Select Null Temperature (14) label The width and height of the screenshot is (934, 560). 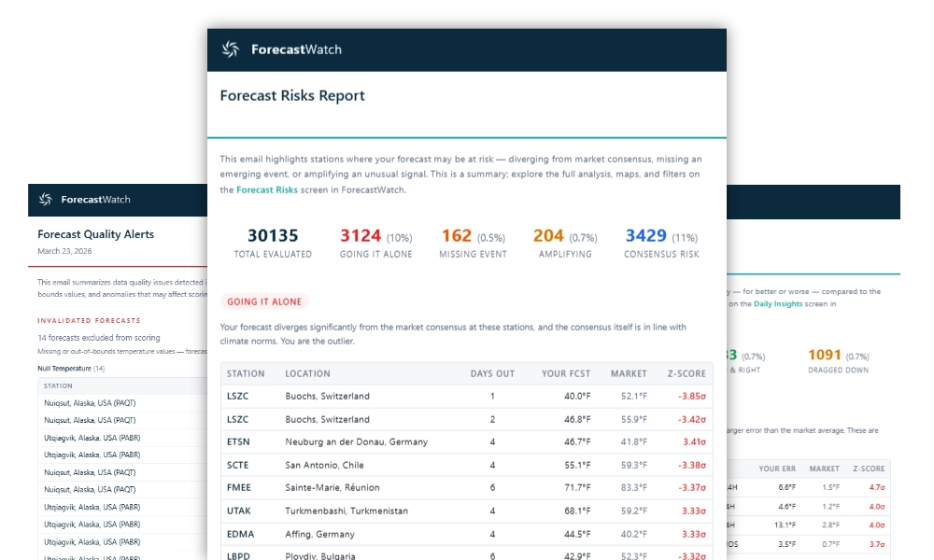71,369
